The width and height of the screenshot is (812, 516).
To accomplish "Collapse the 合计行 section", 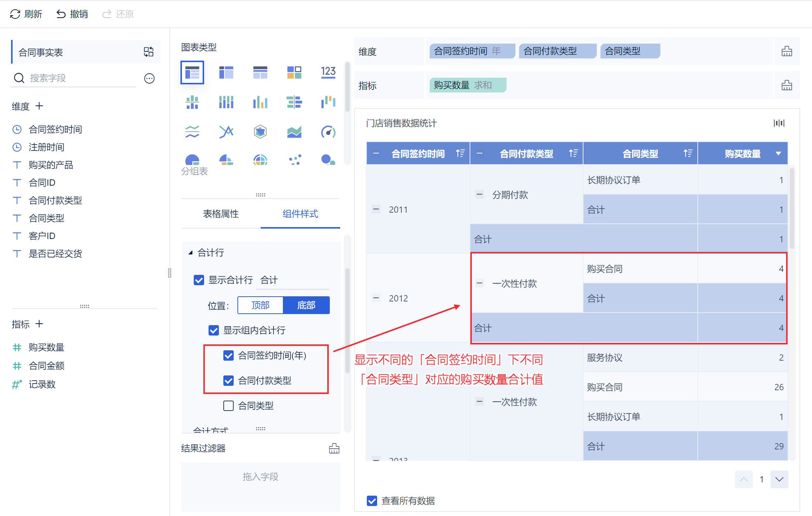I will pos(191,253).
